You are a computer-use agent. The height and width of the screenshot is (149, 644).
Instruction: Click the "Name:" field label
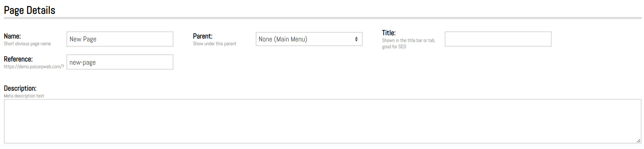point(12,36)
